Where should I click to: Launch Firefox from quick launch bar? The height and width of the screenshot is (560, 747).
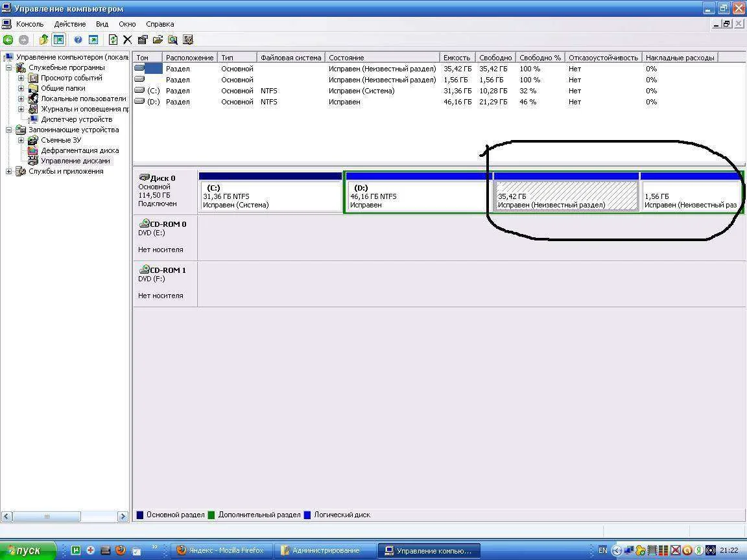coord(121,550)
